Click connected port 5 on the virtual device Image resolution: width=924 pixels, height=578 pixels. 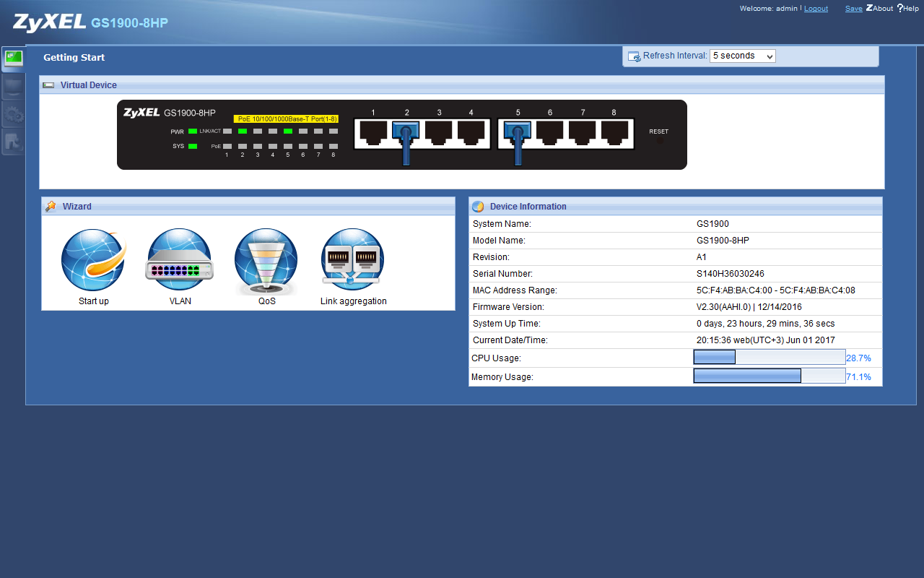click(x=518, y=134)
